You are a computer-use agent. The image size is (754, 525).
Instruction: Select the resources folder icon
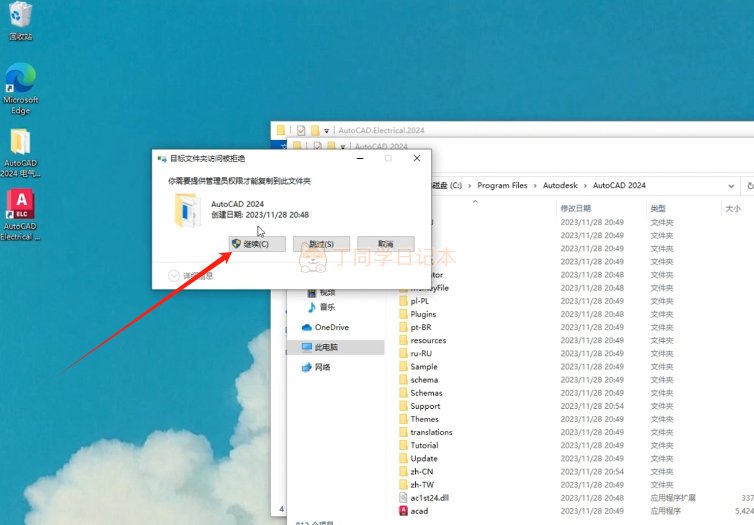tap(403, 340)
